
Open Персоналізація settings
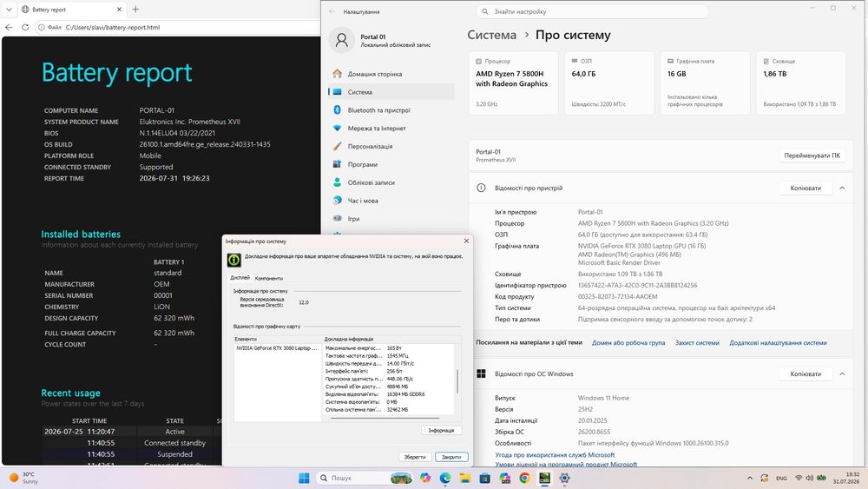(391, 146)
